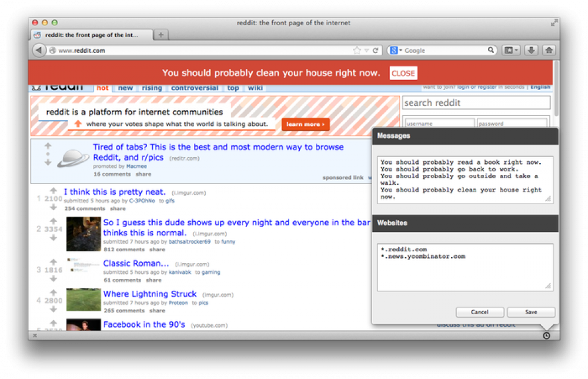This screenshot has width=588, height=379.
Task: View the 812 comments link
Action: pos(124,250)
